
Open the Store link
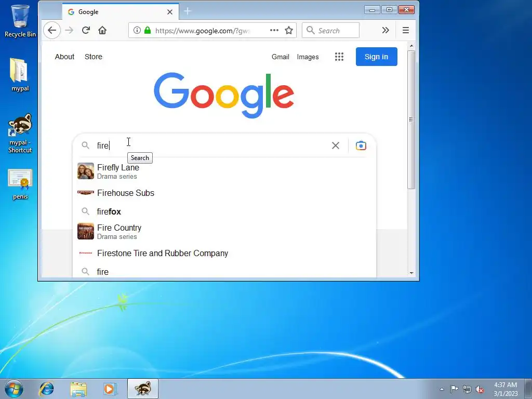click(94, 57)
